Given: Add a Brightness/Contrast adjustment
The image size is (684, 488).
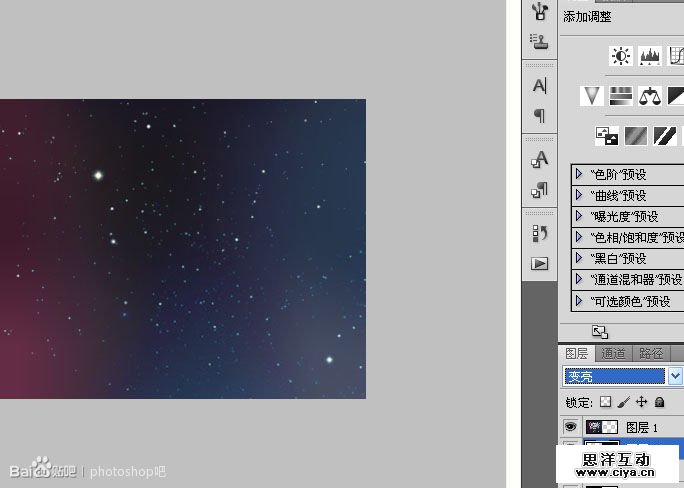Looking at the screenshot, I should click(622, 56).
